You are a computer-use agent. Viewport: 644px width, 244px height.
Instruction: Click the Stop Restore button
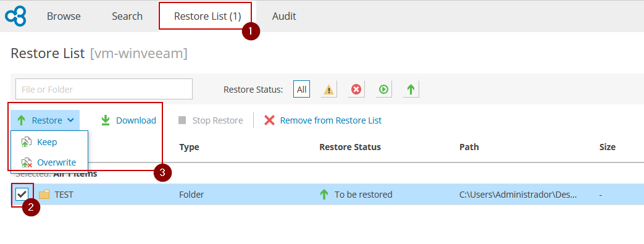[x=211, y=120]
